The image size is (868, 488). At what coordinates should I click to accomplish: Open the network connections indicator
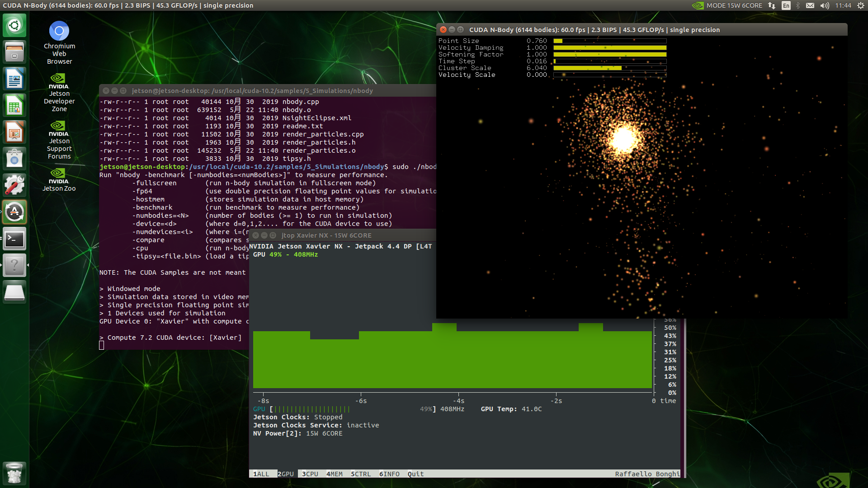pos(772,5)
